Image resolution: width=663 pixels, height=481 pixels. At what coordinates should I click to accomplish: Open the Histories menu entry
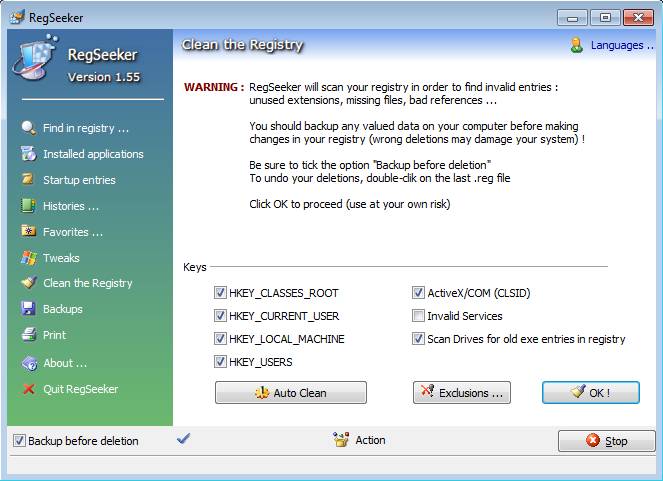click(x=71, y=206)
